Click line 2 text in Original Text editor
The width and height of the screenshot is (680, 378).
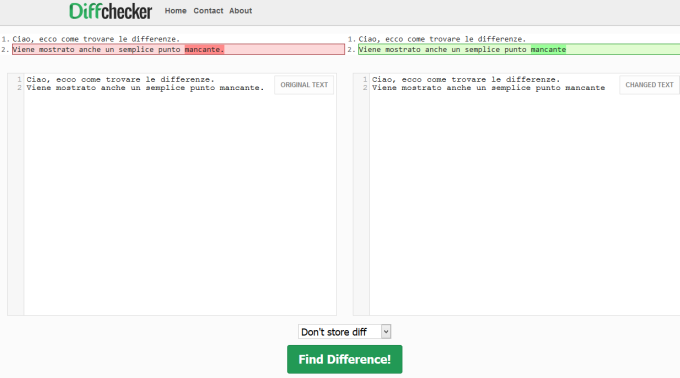click(145, 88)
